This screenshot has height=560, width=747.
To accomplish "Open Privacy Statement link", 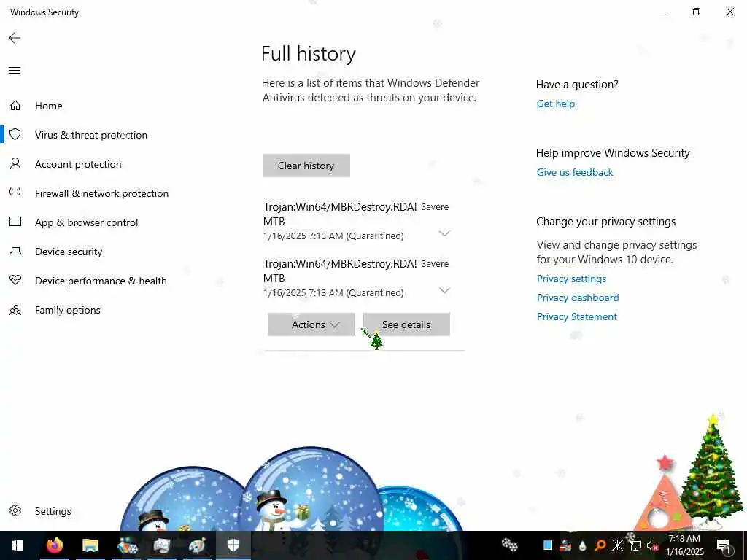I will (x=576, y=316).
